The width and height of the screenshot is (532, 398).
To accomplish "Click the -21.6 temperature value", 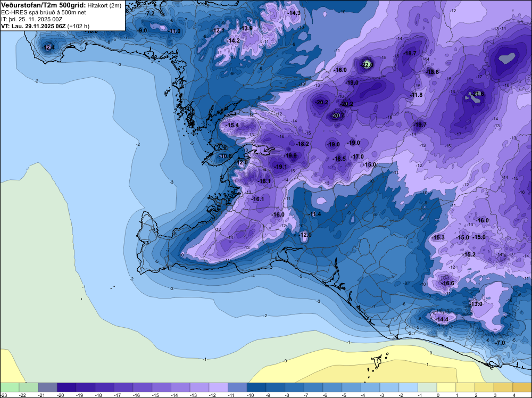I will (x=478, y=94).
